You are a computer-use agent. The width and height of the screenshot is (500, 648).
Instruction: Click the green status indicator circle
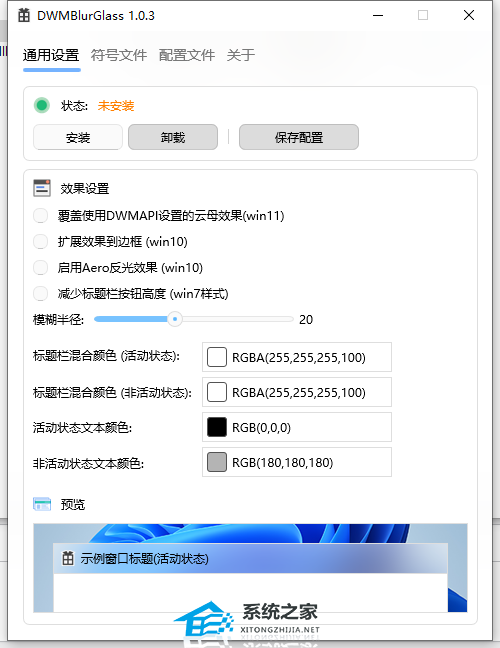[x=41, y=105]
